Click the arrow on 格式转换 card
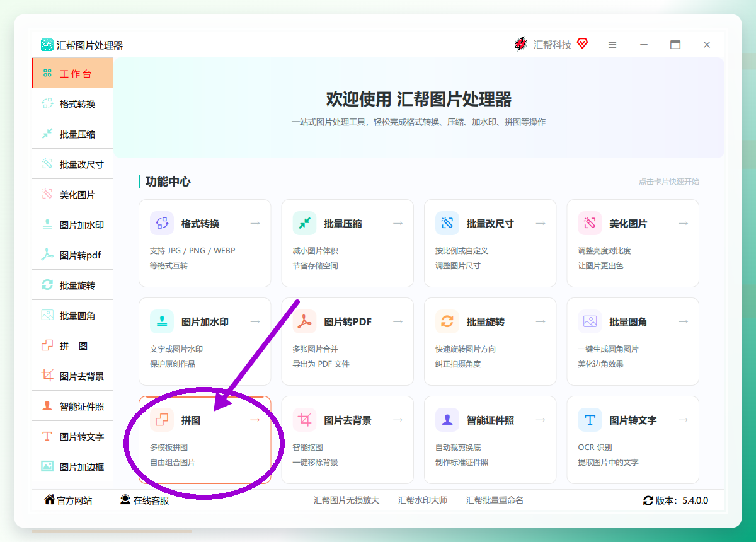The image size is (756, 542). (x=255, y=223)
